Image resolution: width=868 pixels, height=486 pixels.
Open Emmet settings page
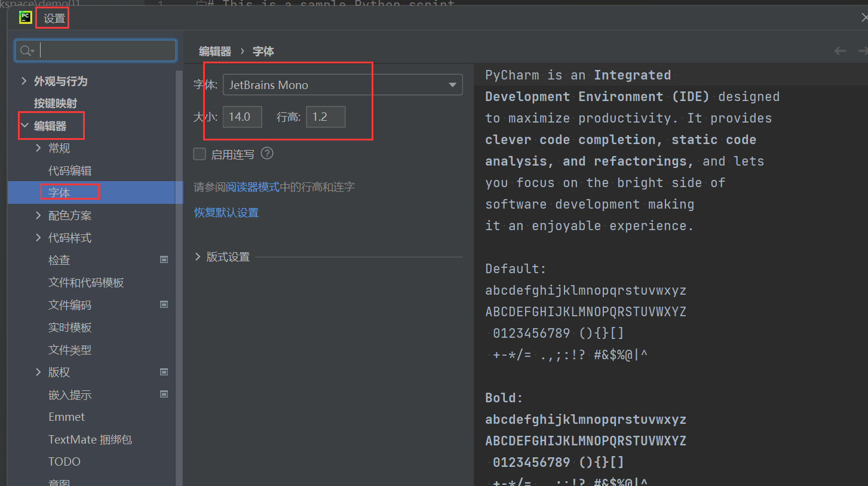click(66, 417)
